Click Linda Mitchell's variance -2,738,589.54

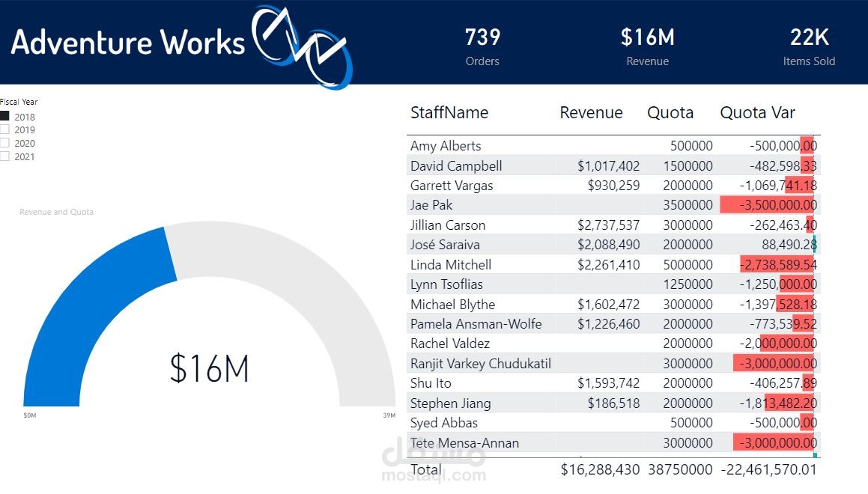click(778, 264)
